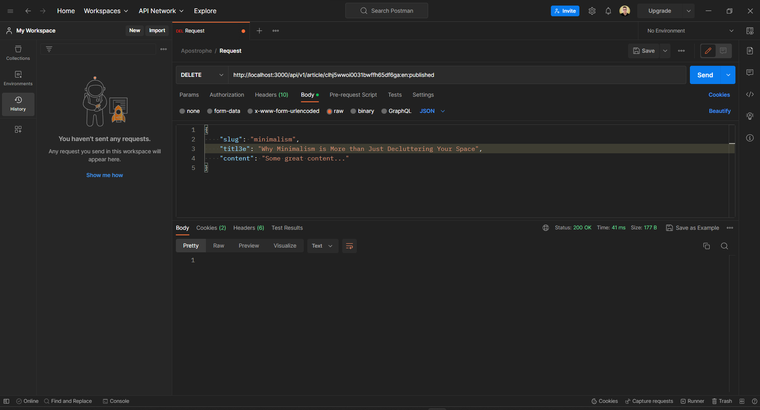This screenshot has height=410, width=760.
Task: Change the JSON body format dropdown
Action: click(432, 111)
